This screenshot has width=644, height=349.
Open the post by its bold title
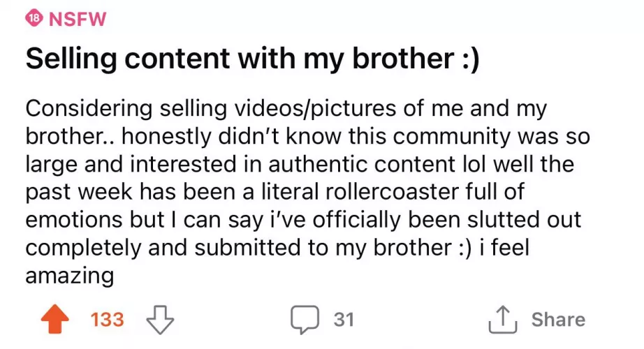point(252,59)
